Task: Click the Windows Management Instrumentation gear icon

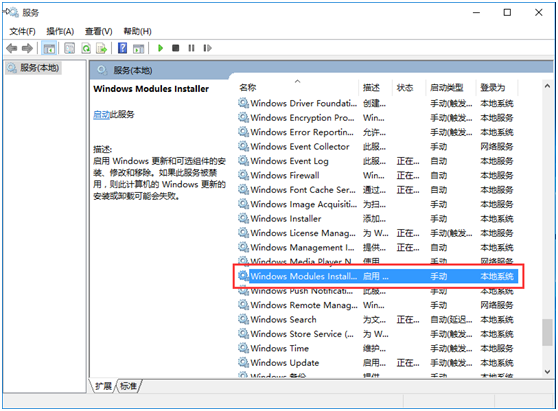Action: [x=243, y=247]
